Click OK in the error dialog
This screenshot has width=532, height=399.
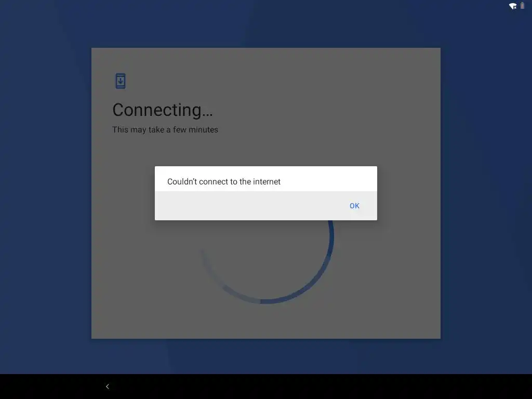pyautogui.click(x=354, y=206)
